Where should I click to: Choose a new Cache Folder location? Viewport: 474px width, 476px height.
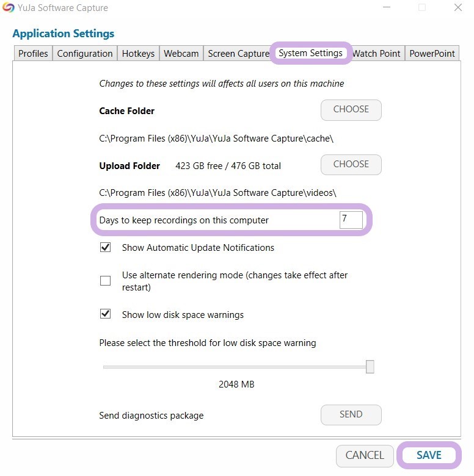pyautogui.click(x=351, y=110)
